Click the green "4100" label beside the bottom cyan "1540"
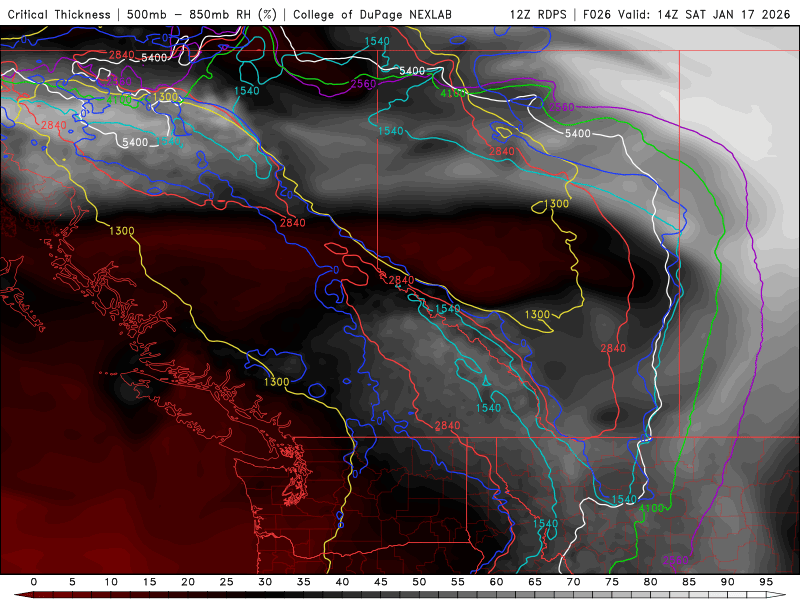 click(652, 508)
